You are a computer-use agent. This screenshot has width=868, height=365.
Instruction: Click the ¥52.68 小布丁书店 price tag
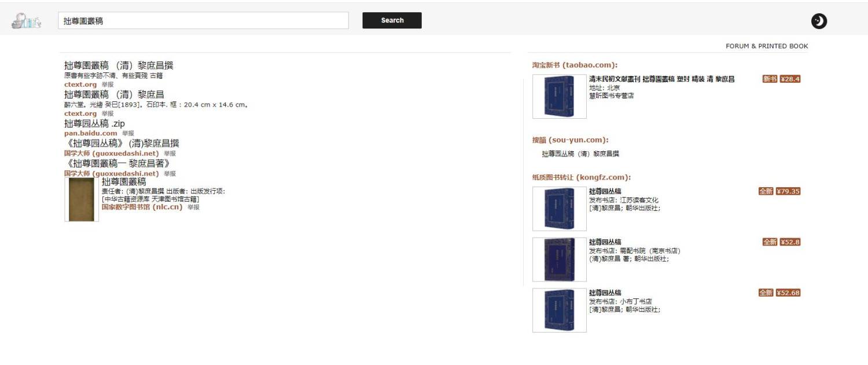tap(788, 293)
